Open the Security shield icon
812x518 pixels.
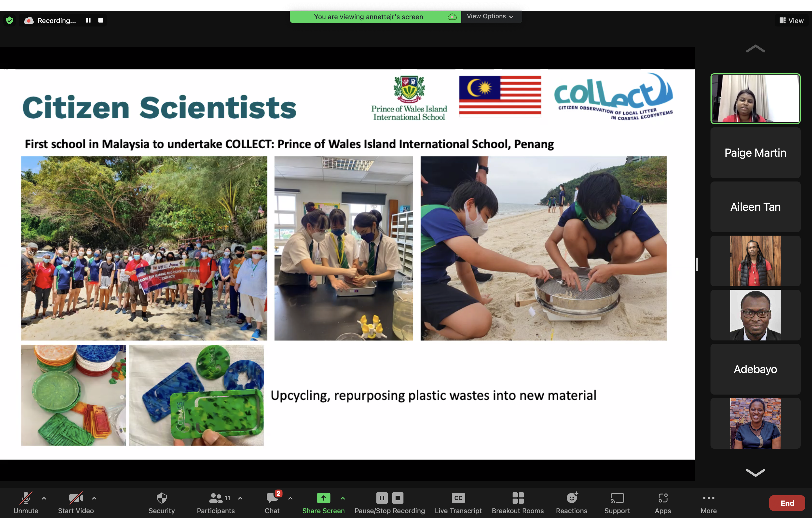(162, 498)
